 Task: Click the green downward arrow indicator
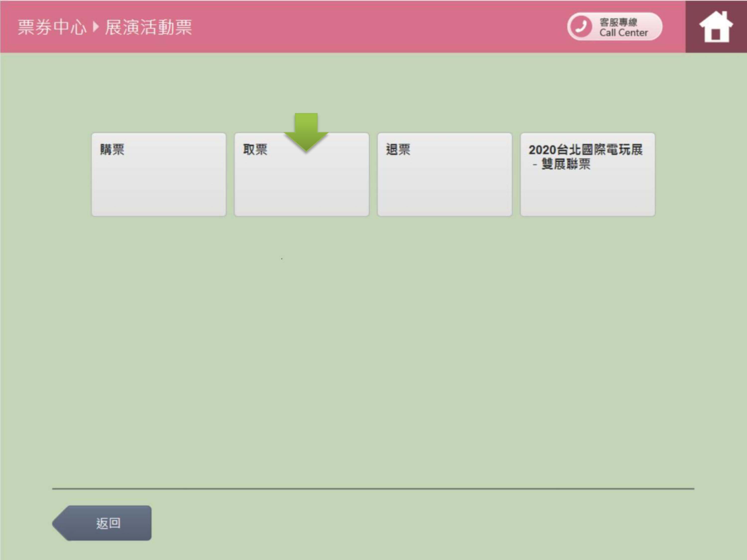point(306,132)
